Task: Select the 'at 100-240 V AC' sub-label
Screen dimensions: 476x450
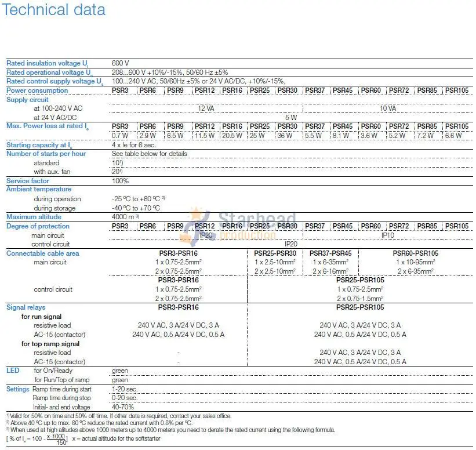Action: click(x=58, y=108)
